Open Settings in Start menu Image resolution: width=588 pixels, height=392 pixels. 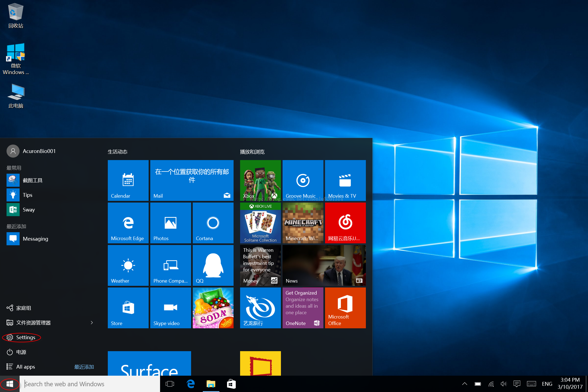coord(21,337)
